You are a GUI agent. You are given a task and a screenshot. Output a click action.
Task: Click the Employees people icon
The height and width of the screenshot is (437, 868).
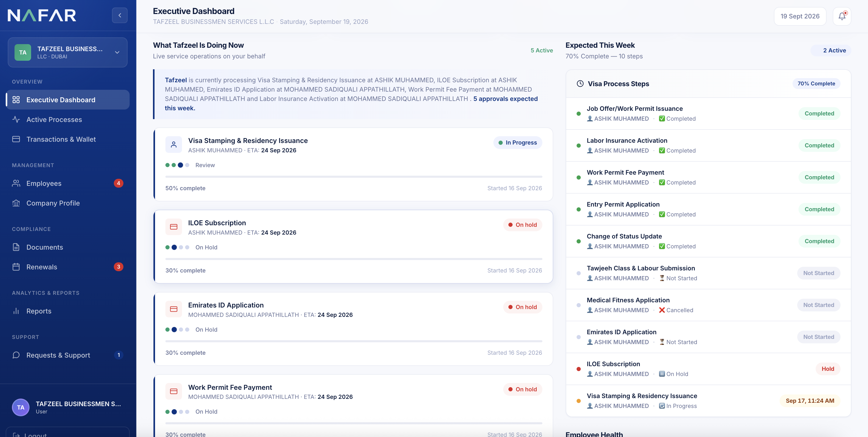pos(16,183)
